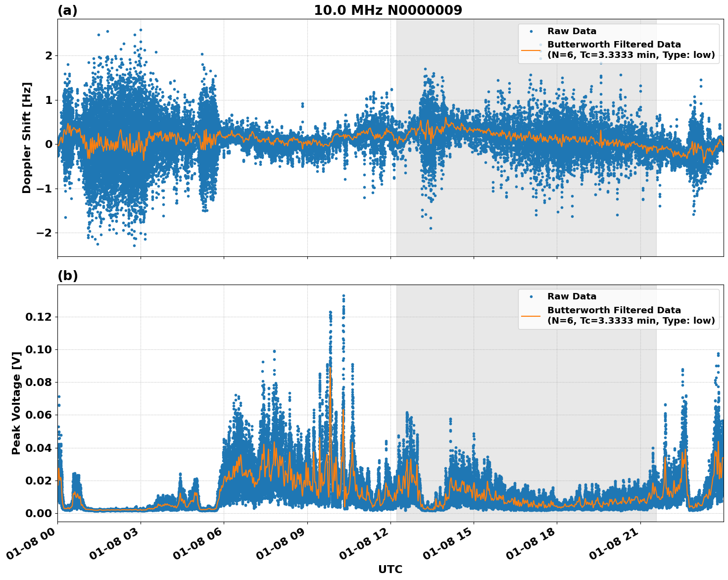Toggle the Butterworth Filtered Data entry in panel (b)
This screenshot has height=580, width=728.
pyautogui.click(x=614, y=309)
